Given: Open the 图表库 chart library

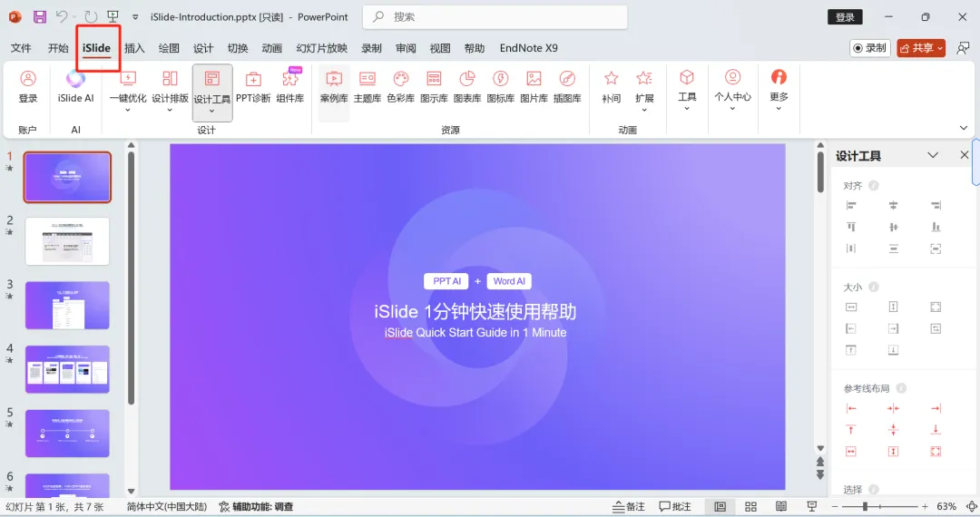Looking at the screenshot, I should pyautogui.click(x=467, y=86).
